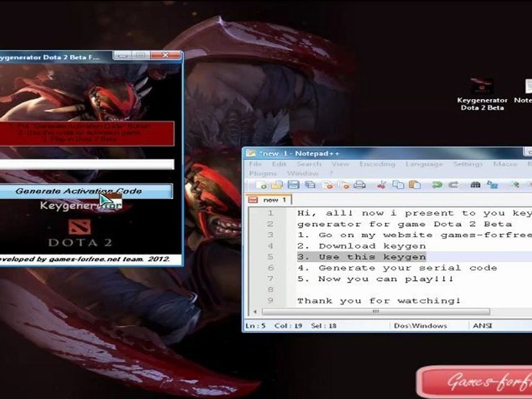
Task: Click the grey Redo arrow icon
Action: point(453,185)
